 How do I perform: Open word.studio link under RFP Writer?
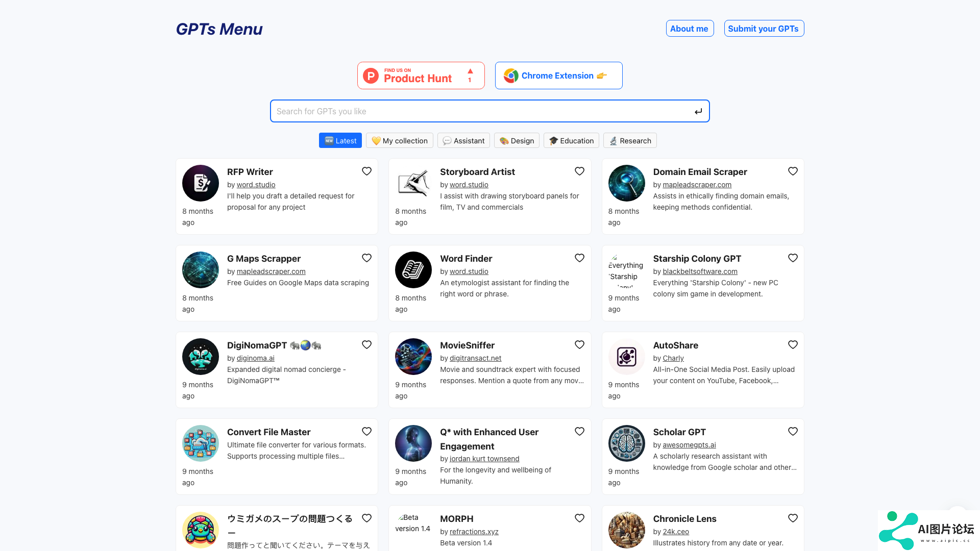click(x=256, y=185)
